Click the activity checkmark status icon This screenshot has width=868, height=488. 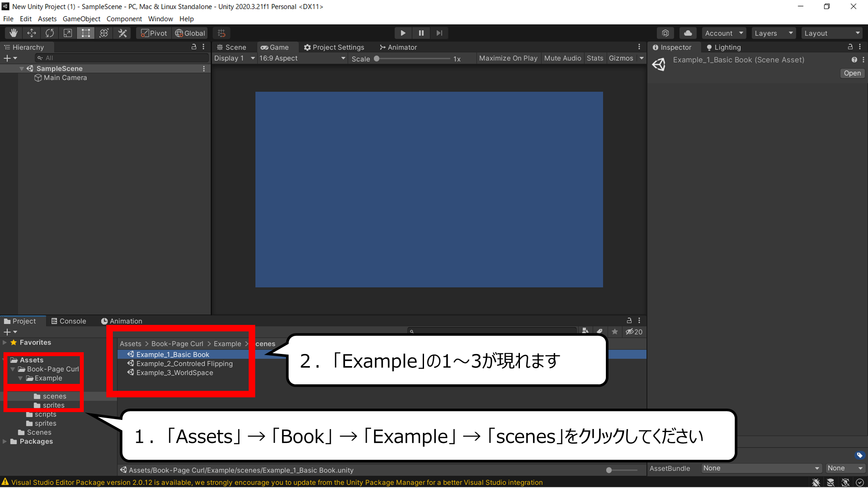(860, 482)
